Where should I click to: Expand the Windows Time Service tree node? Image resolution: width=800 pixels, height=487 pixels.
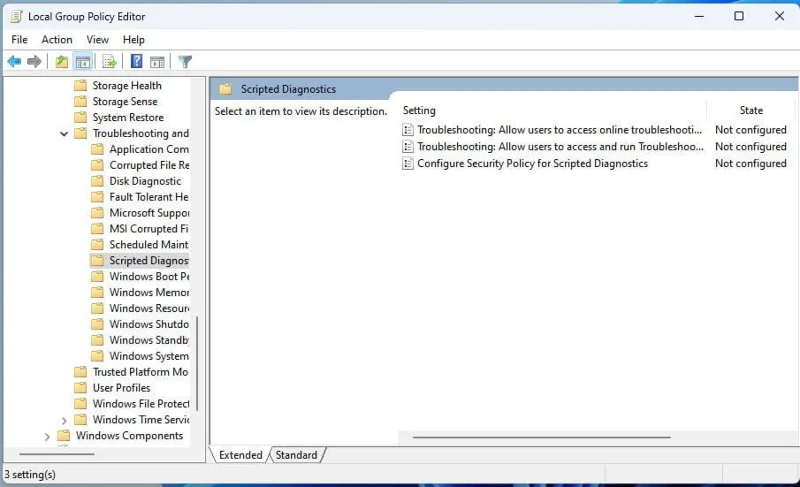(x=65, y=420)
